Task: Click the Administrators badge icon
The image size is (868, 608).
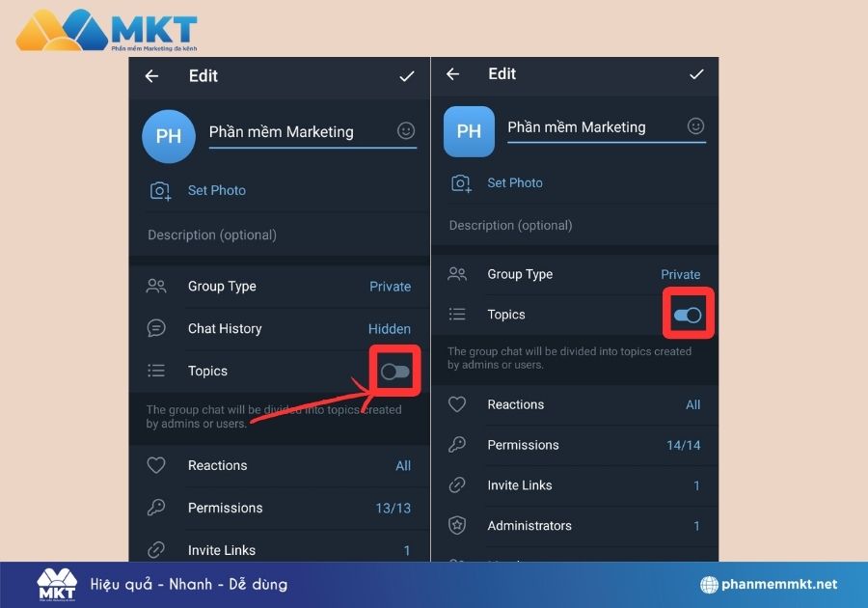Action: (x=456, y=526)
